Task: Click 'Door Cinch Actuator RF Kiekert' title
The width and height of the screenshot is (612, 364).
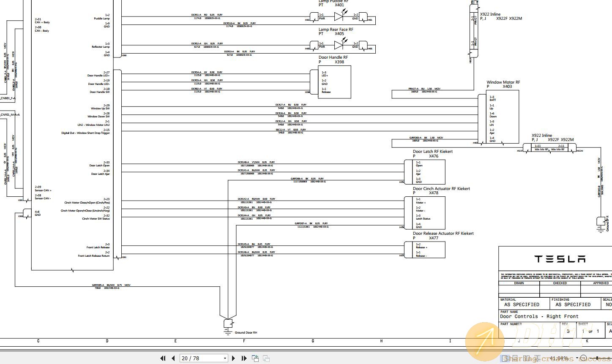Action: coord(441,189)
